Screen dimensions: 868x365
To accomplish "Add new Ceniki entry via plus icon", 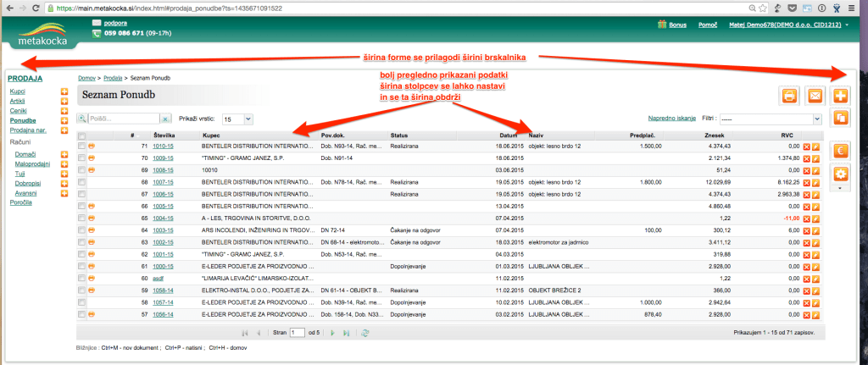I will [x=64, y=111].
